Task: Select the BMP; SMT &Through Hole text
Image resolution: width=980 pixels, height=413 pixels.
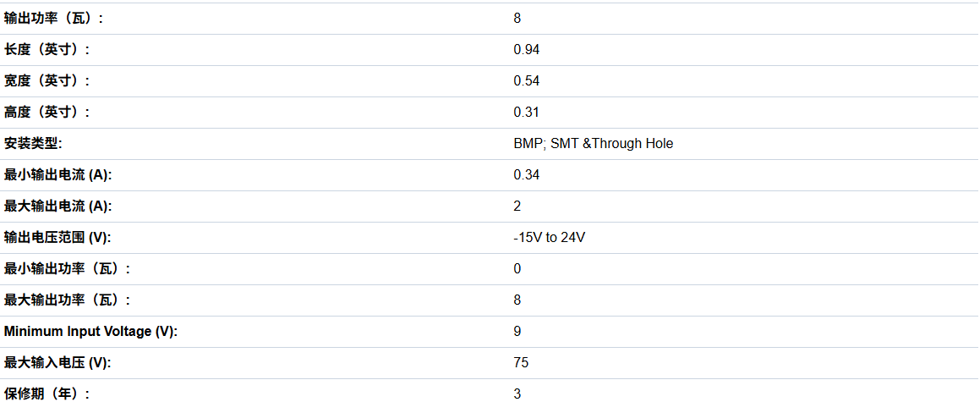Action: 593,143
